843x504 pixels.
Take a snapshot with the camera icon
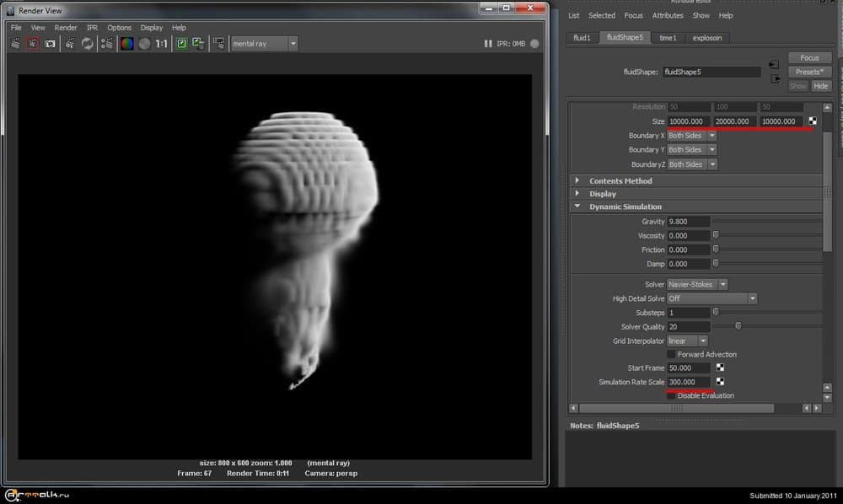pos(51,44)
